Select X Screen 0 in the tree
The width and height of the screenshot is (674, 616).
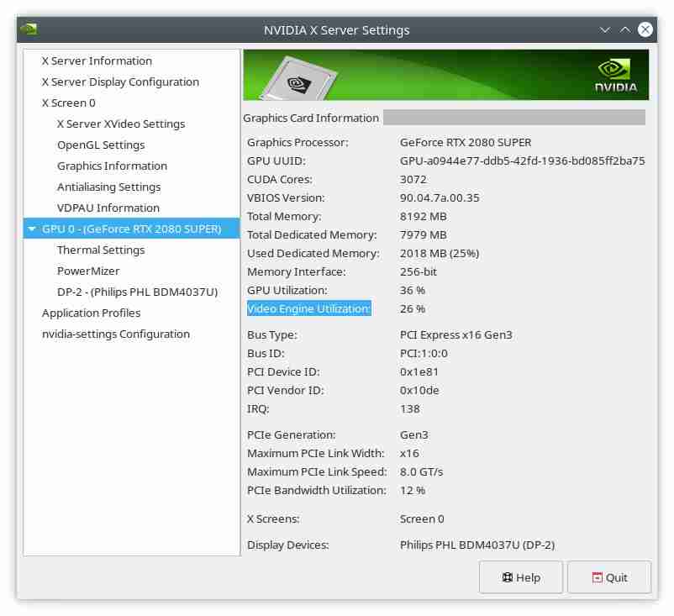click(x=68, y=103)
